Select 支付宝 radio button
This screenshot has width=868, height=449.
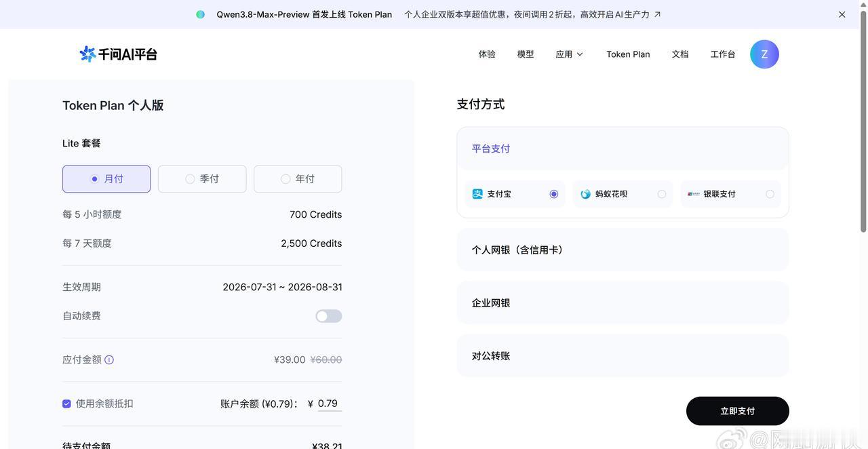554,194
